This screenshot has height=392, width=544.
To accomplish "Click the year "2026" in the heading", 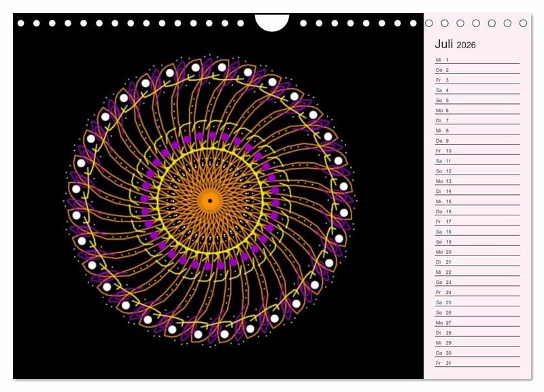I will tap(466, 46).
